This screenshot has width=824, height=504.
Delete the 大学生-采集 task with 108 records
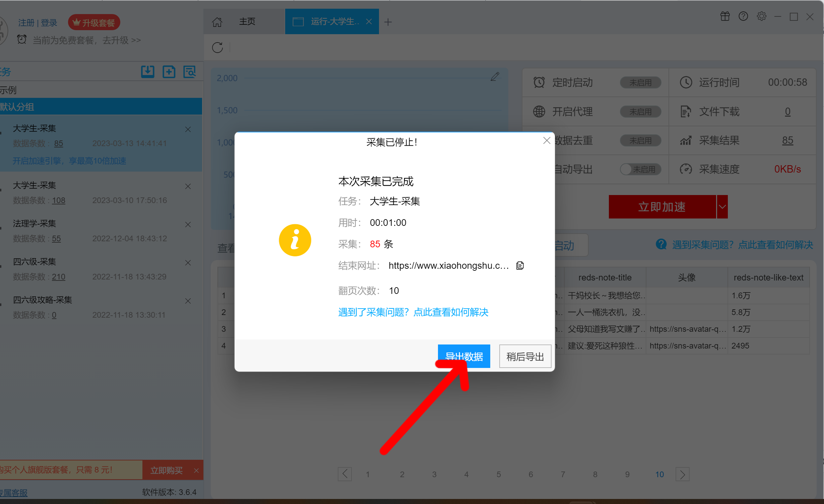point(188,186)
